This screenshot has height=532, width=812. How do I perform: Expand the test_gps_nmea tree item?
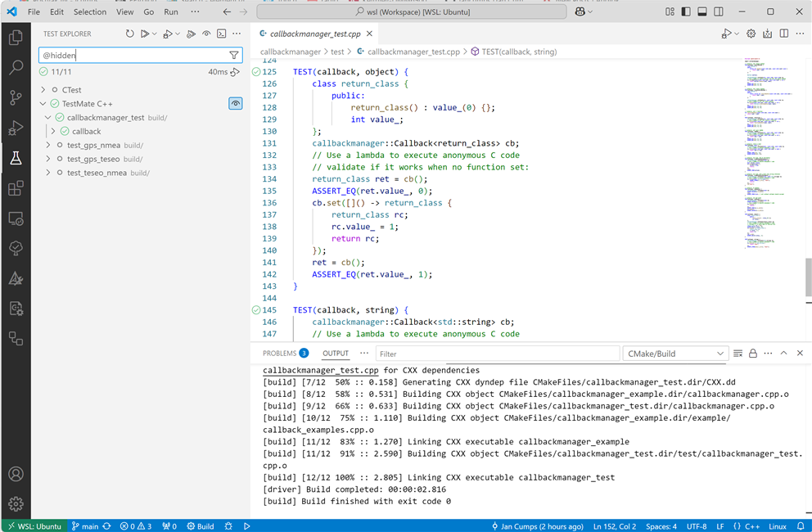click(48, 145)
